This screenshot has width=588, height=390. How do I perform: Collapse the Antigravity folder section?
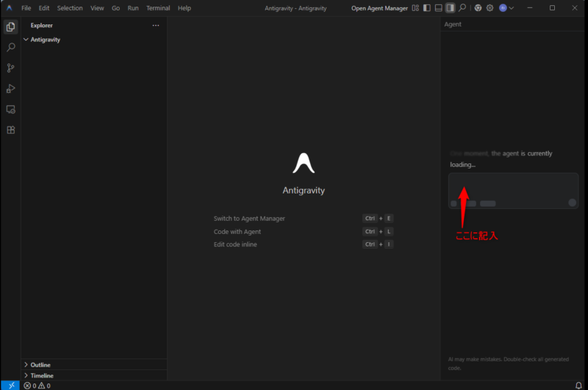coord(26,40)
